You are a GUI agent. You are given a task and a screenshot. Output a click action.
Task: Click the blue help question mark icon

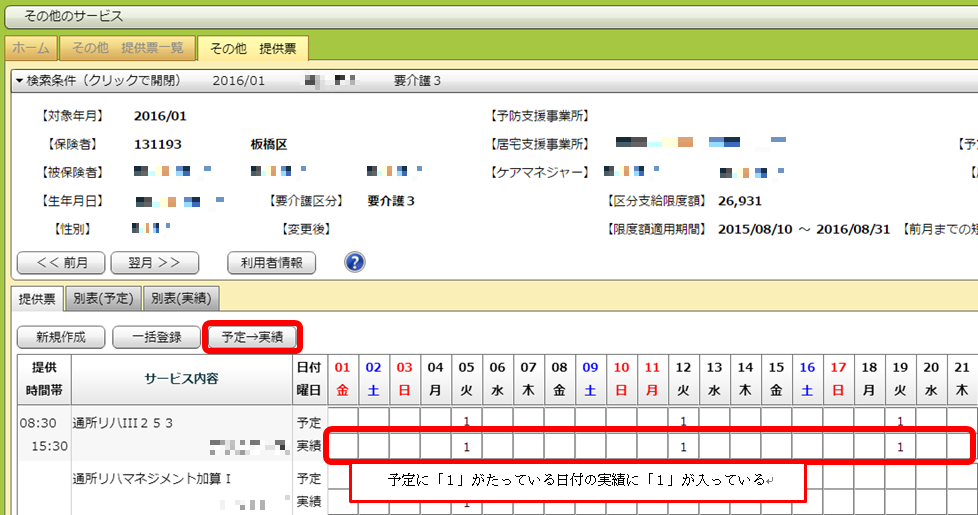point(354,262)
